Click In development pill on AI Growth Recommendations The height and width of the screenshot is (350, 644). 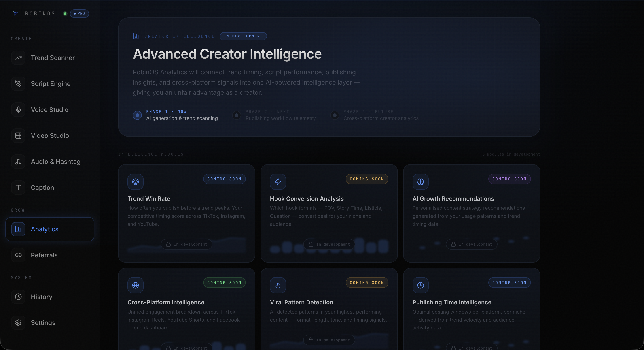(472, 244)
